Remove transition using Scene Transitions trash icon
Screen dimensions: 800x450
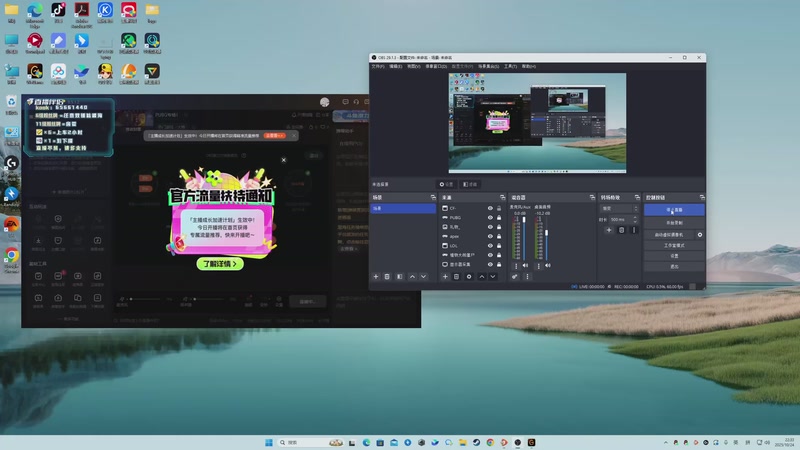[x=621, y=230]
